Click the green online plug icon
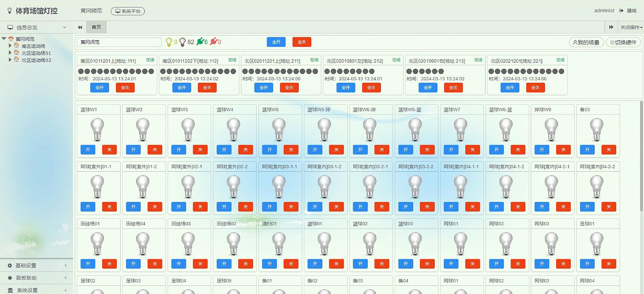Screen dimensions: 644x294 tap(200, 42)
